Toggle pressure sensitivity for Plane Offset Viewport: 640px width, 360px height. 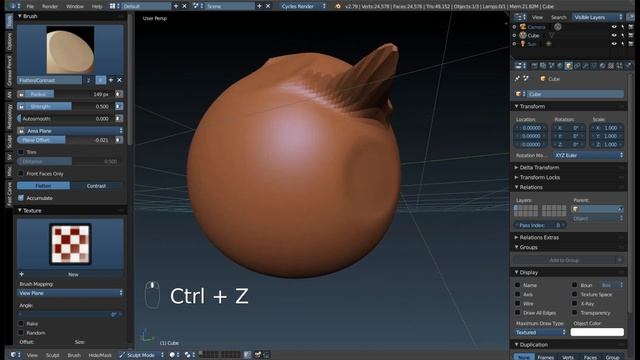pos(119,140)
